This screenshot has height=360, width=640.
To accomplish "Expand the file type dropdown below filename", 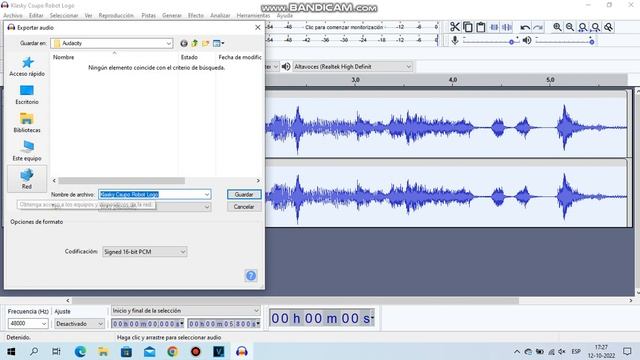I will (207, 207).
